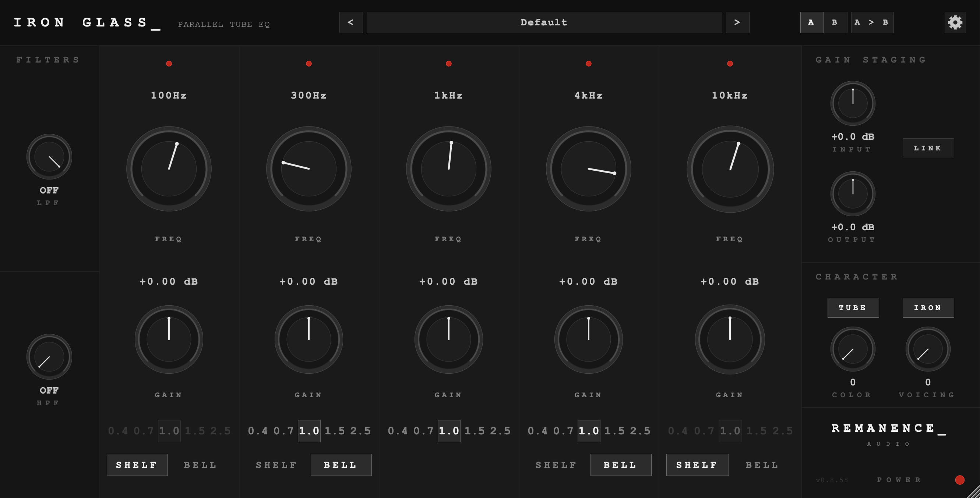
Task: Select BELL for the 4kHz band
Action: coord(620,465)
